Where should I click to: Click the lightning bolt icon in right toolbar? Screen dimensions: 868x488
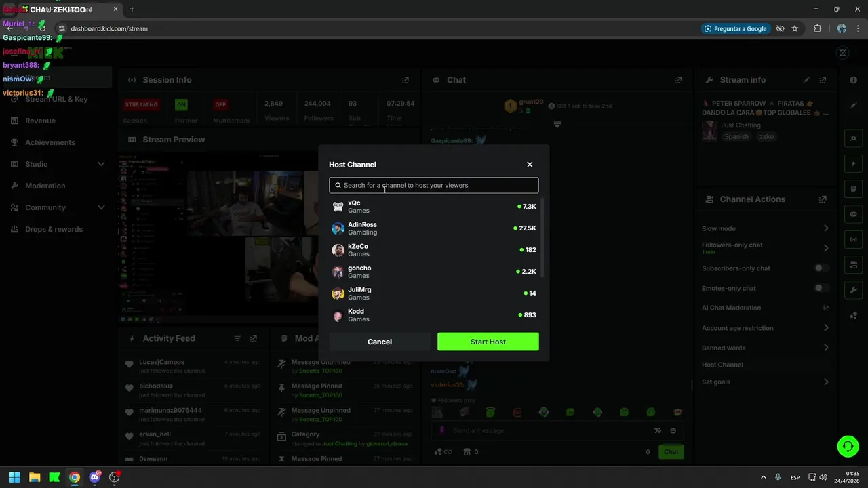(853, 163)
